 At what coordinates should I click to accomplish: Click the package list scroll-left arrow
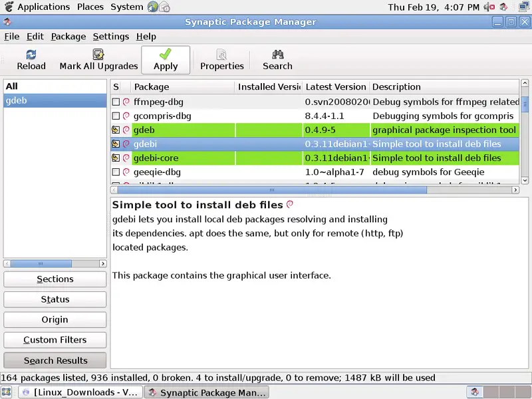pos(114,190)
